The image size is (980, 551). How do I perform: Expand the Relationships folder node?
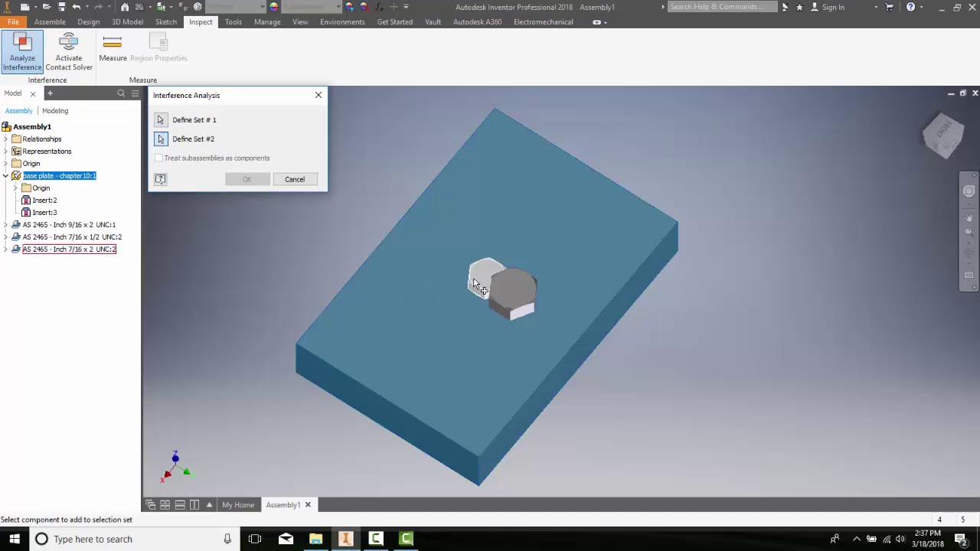pyautogui.click(x=6, y=139)
